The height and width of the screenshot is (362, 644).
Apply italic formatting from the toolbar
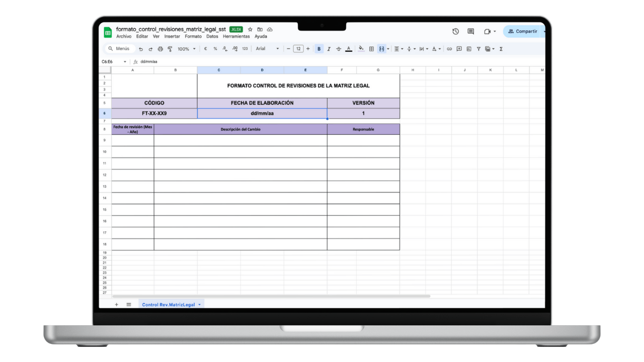pos(329,49)
